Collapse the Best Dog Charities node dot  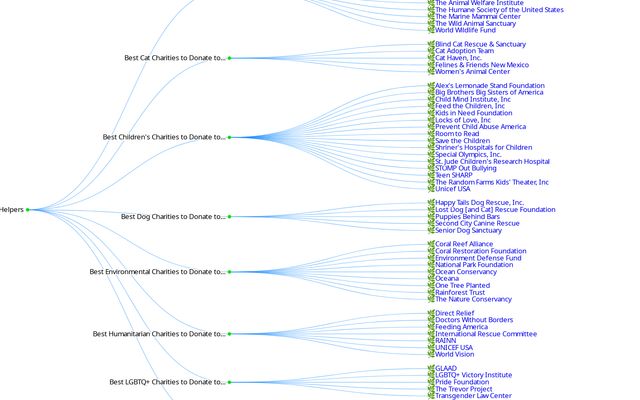[229, 216]
